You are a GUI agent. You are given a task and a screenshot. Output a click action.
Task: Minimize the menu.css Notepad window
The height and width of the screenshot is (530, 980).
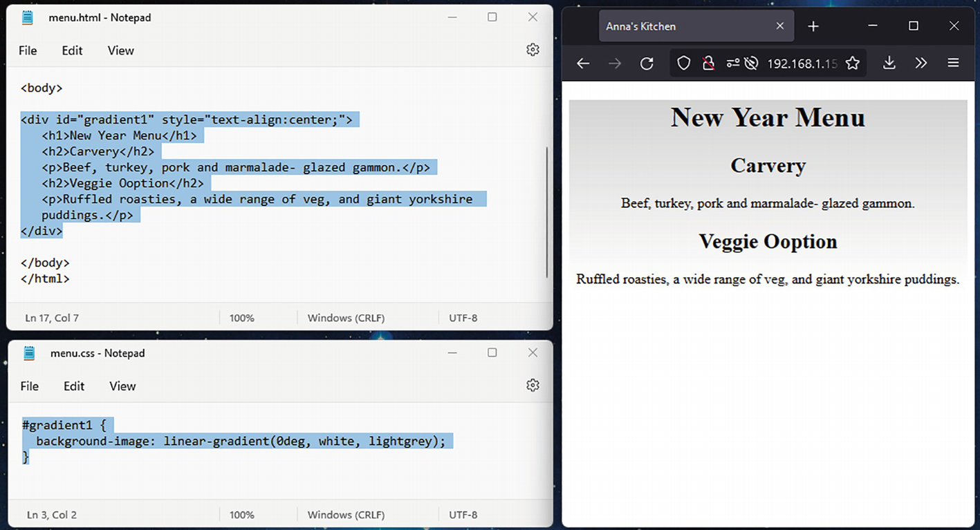tap(452, 352)
